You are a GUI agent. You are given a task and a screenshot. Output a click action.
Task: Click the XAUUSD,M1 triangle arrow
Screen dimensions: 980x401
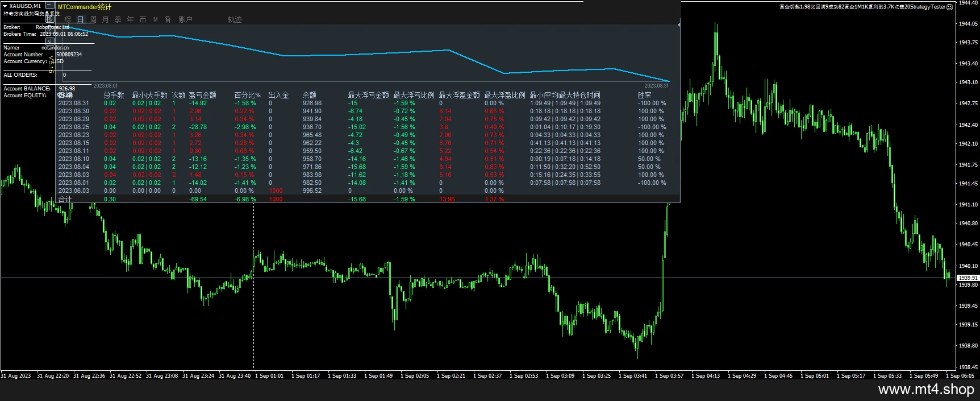point(5,6)
